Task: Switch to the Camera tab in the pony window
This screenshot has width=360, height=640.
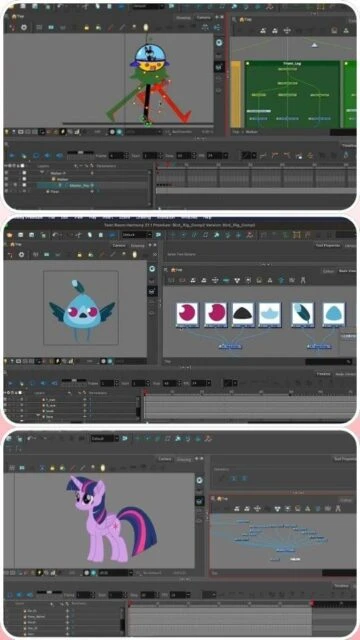Action: tap(165, 459)
